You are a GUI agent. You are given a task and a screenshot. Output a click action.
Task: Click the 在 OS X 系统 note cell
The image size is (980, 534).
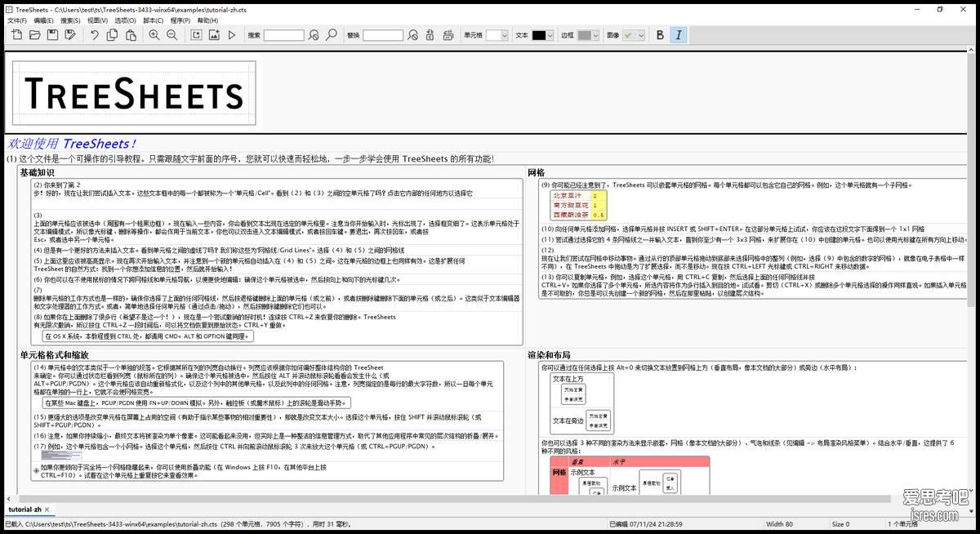pyautogui.click(x=148, y=336)
